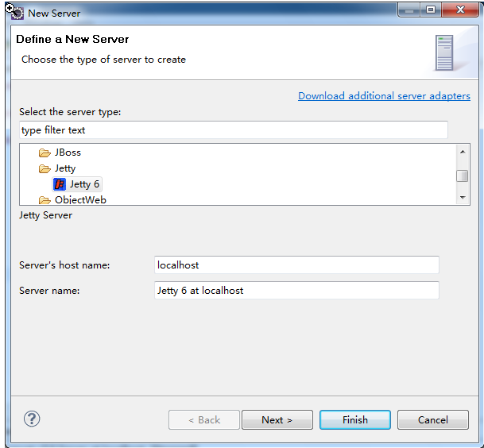Image resolution: width=484 pixels, height=448 pixels.
Task: Close the New Server dialog window
Action: [460, 10]
